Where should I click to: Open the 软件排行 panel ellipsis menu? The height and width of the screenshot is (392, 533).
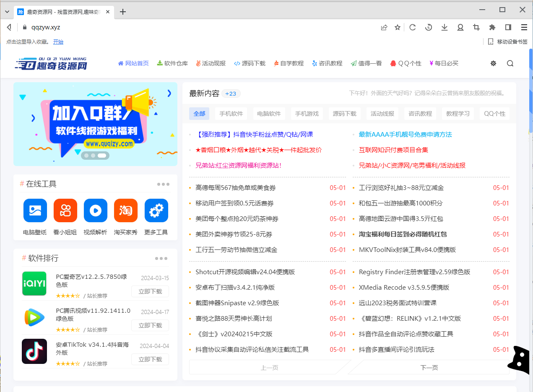point(161,258)
